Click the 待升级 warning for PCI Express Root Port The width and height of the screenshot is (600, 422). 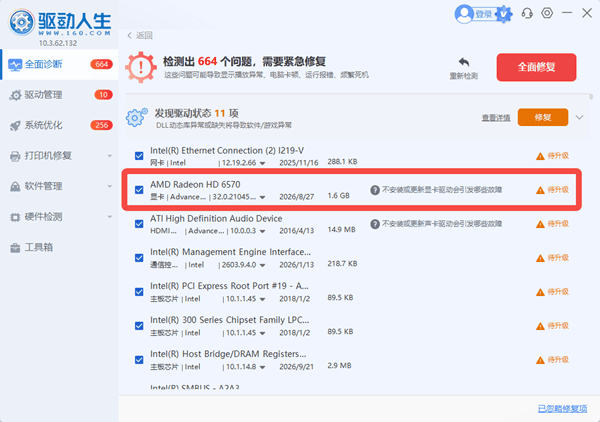click(552, 292)
